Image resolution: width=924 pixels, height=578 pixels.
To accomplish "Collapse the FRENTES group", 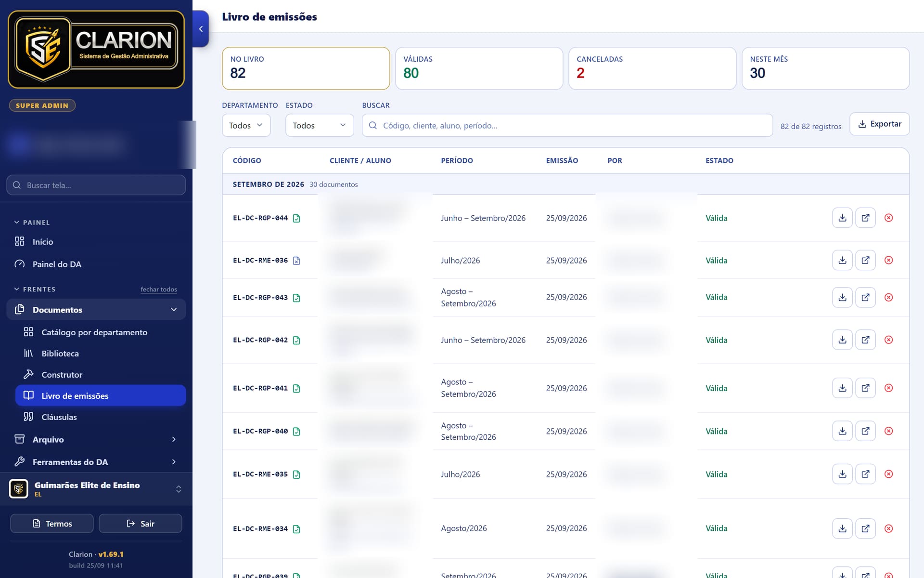I will (x=35, y=289).
